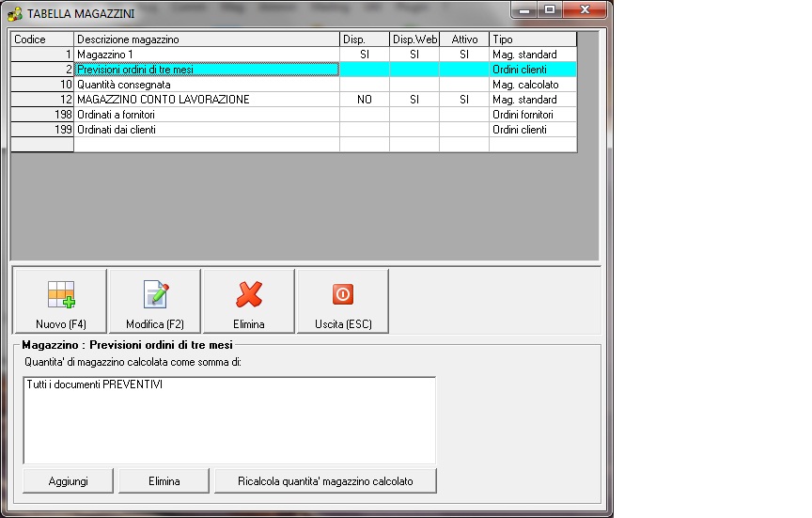The height and width of the screenshot is (518, 812).
Task: Click the lower Elimina button beside Aggiungi
Action: point(164,481)
